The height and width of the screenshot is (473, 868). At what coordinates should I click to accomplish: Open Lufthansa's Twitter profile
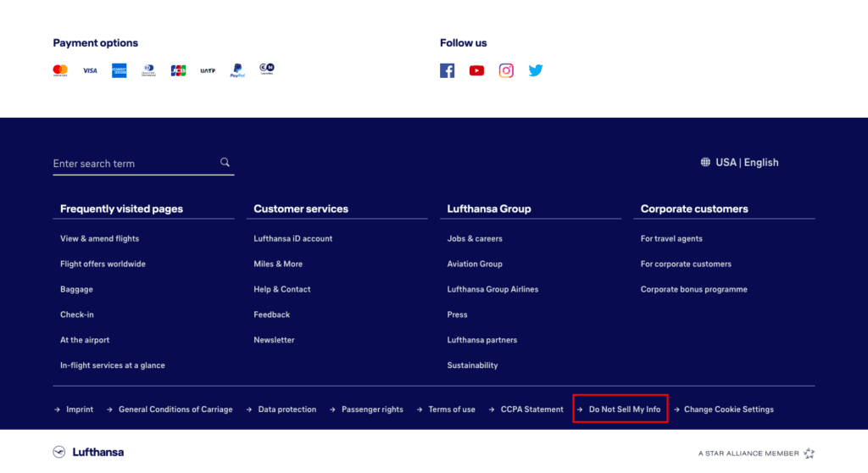536,70
